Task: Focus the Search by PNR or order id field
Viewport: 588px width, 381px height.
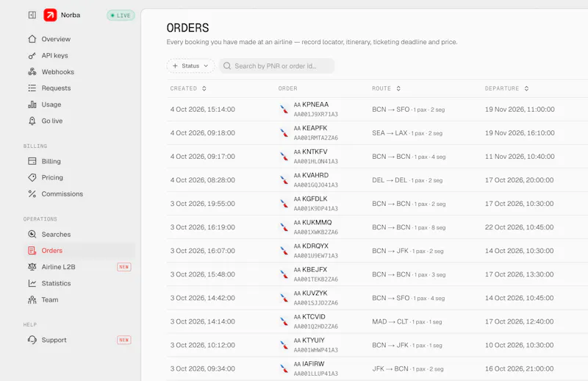Action: (277, 65)
